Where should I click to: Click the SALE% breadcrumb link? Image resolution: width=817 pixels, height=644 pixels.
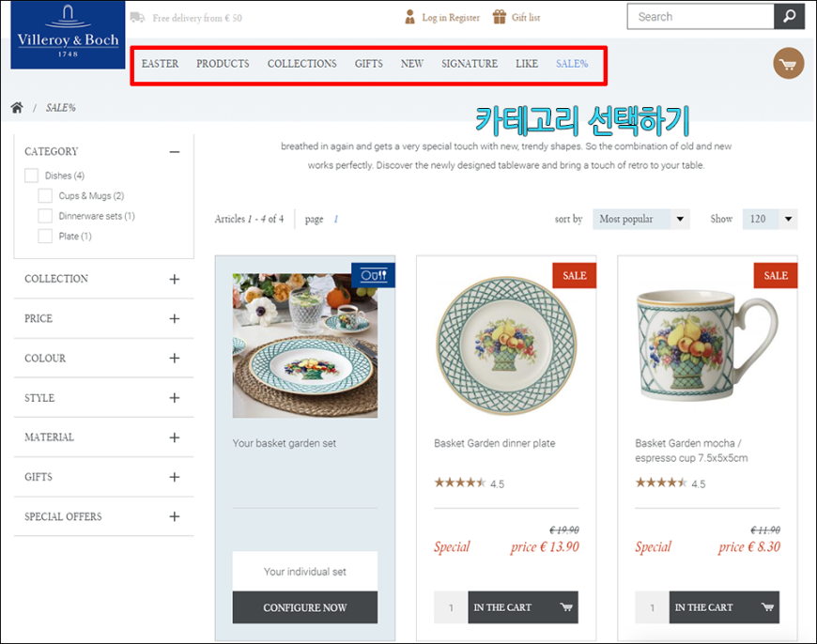pos(60,108)
